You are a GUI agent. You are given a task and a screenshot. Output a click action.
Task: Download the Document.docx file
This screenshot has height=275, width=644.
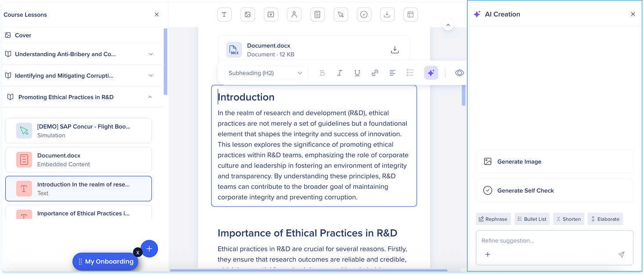pyautogui.click(x=395, y=50)
